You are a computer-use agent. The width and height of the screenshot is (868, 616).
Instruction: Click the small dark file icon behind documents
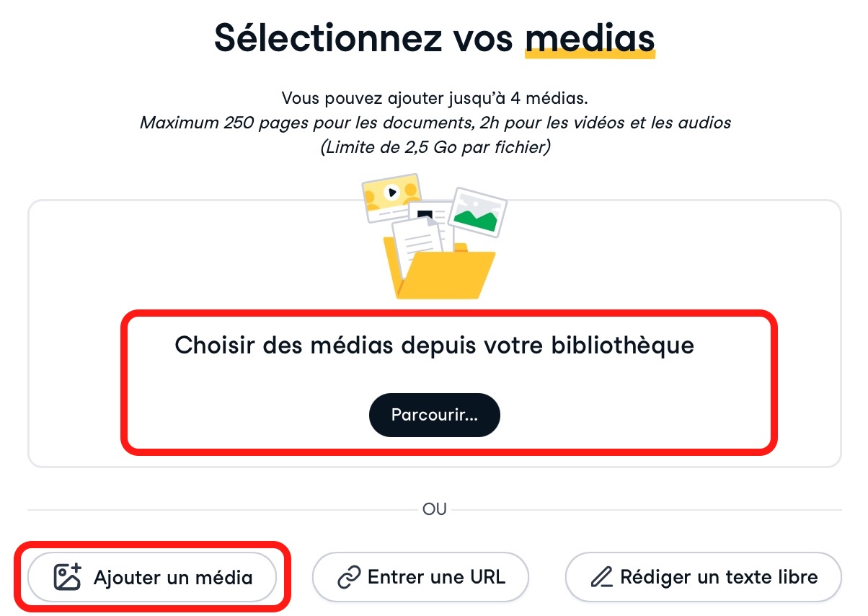(425, 214)
